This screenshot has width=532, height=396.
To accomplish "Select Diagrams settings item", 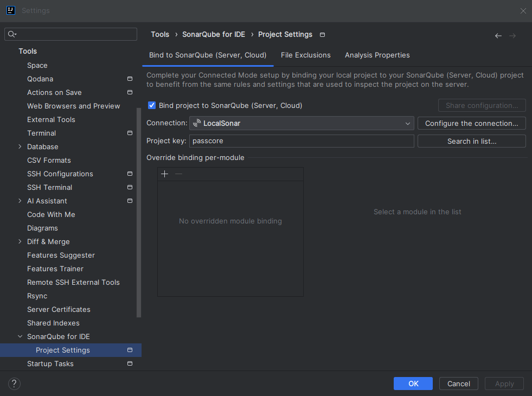I will (42, 228).
